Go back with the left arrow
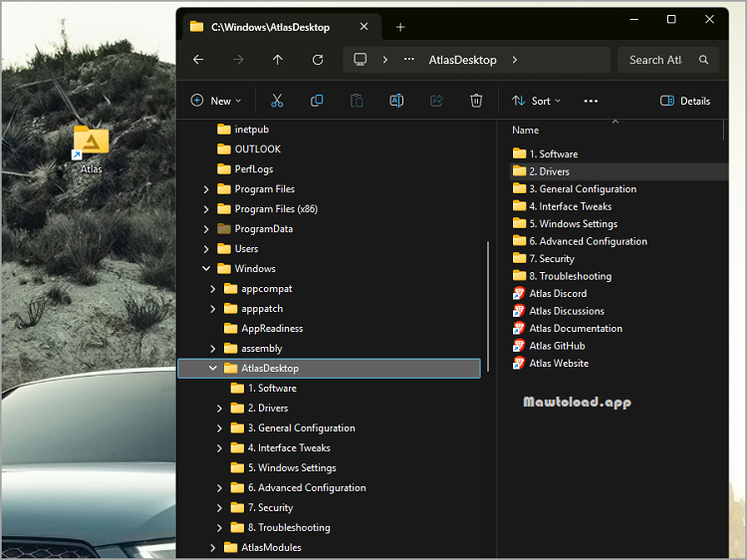The width and height of the screenshot is (747, 560). 198,60
